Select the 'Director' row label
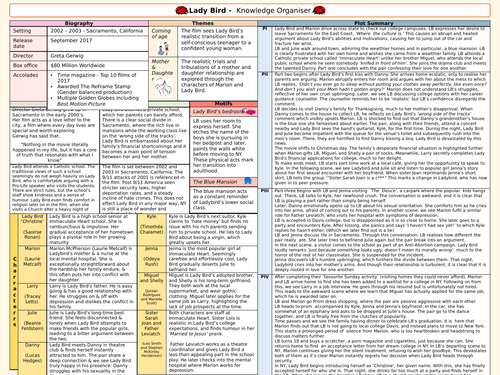The width and height of the screenshot is (500, 375). (x=28, y=56)
